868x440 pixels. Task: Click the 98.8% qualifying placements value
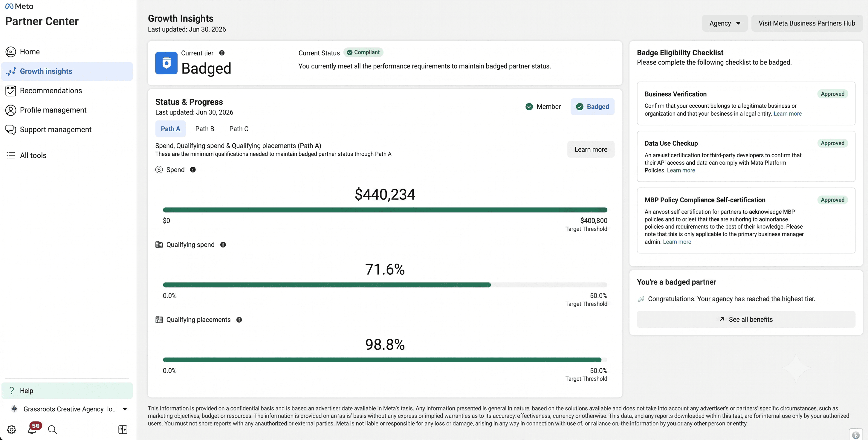[x=385, y=345]
